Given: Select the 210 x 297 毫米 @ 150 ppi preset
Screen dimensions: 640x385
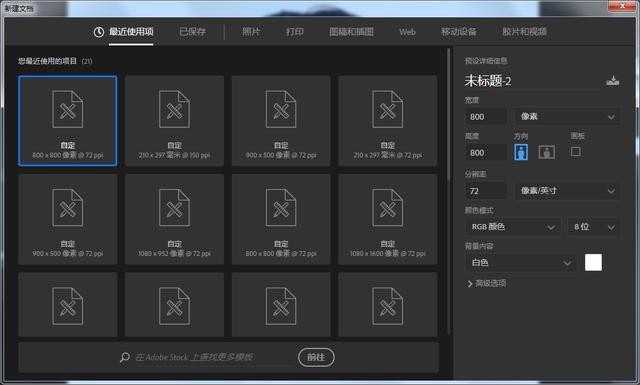Looking at the screenshot, I should (x=174, y=121).
